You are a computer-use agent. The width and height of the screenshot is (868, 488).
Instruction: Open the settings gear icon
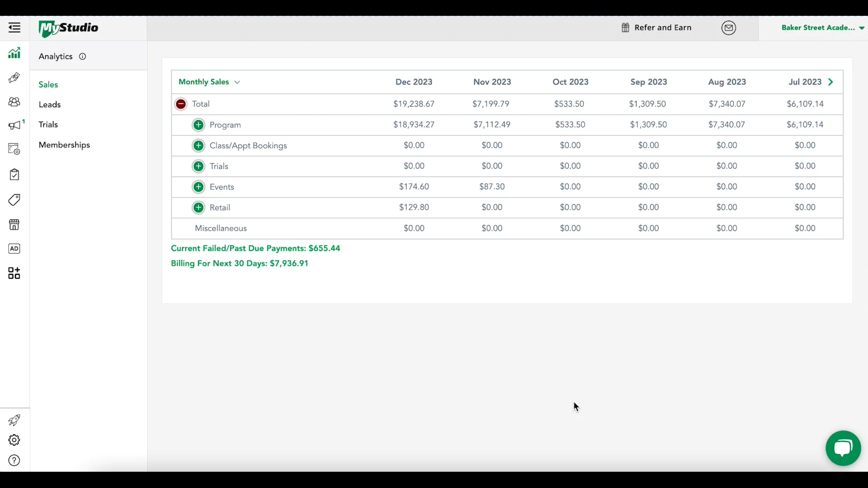tap(14, 440)
